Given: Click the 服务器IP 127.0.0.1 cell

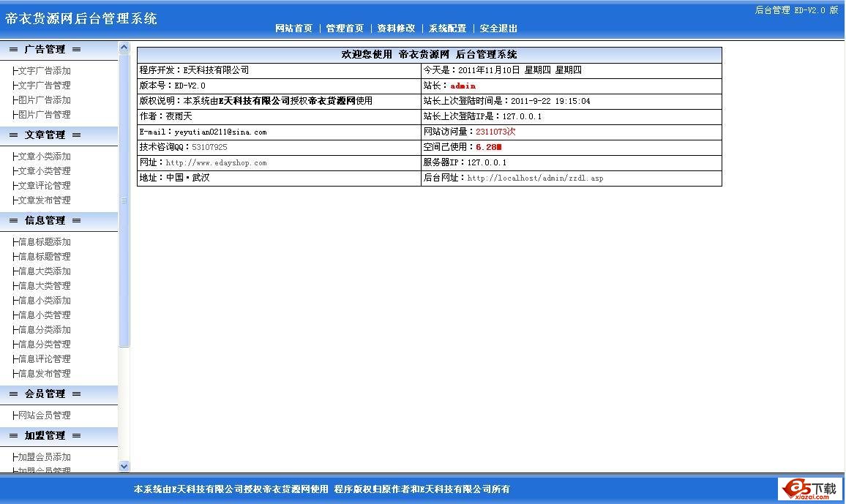Looking at the screenshot, I should tap(572, 163).
